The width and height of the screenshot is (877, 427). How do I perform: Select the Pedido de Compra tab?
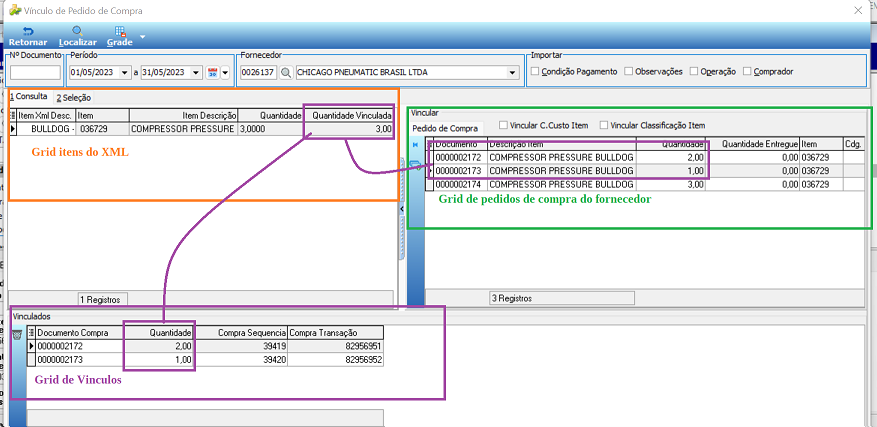tap(445, 128)
